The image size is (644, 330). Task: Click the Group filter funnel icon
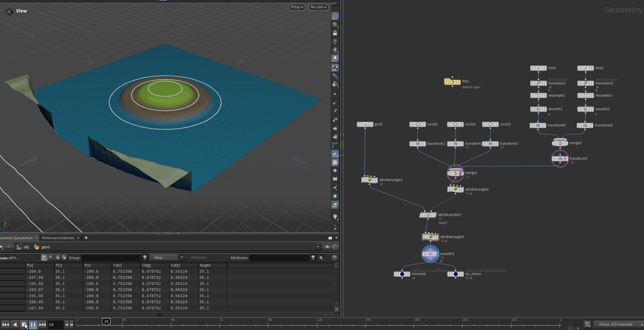pos(145,258)
